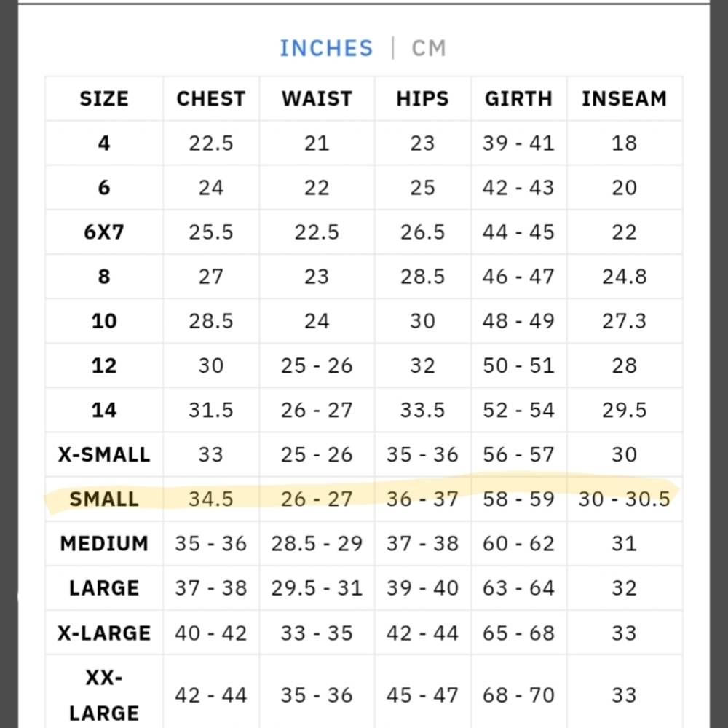This screenshot has width=728, height=728.
Task: Click the GIRTH column header
Action: (518, 98)
